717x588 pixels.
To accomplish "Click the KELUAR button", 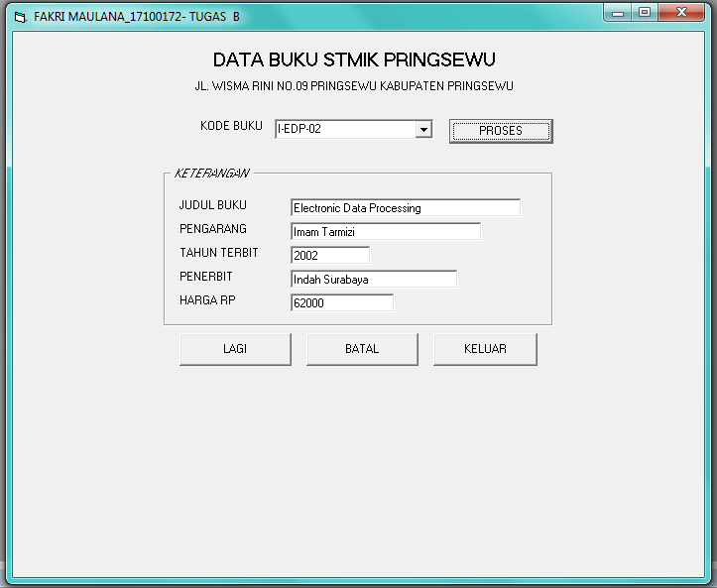I will pos(485,349).
